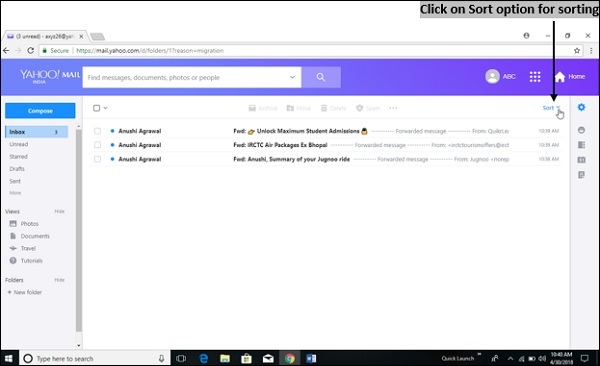Viewport: 600px width, 366px height.
Task: Click the ABC profile avatar
Action: coord(492,77)
